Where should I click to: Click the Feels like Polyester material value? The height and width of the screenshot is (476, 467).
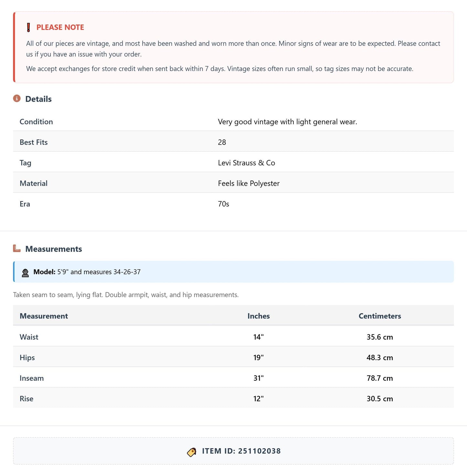pyautogui.click(x=249, y=183)
